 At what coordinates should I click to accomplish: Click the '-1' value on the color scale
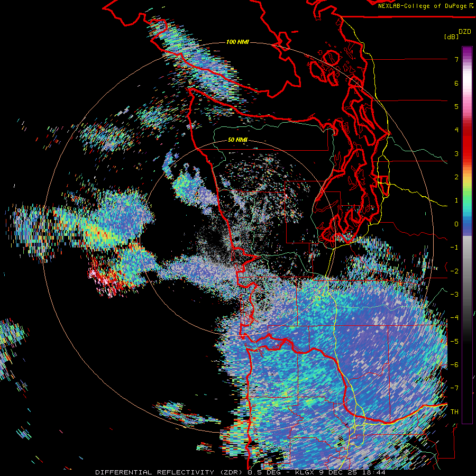point(454,248)
